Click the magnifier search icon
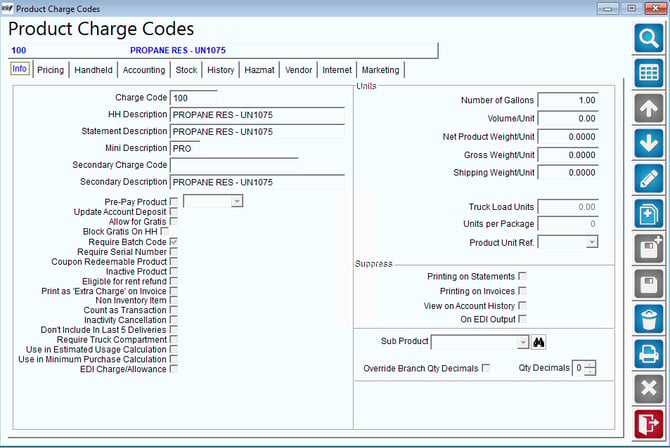The width and height of the screenshot is (670, 448). (649, 38)
